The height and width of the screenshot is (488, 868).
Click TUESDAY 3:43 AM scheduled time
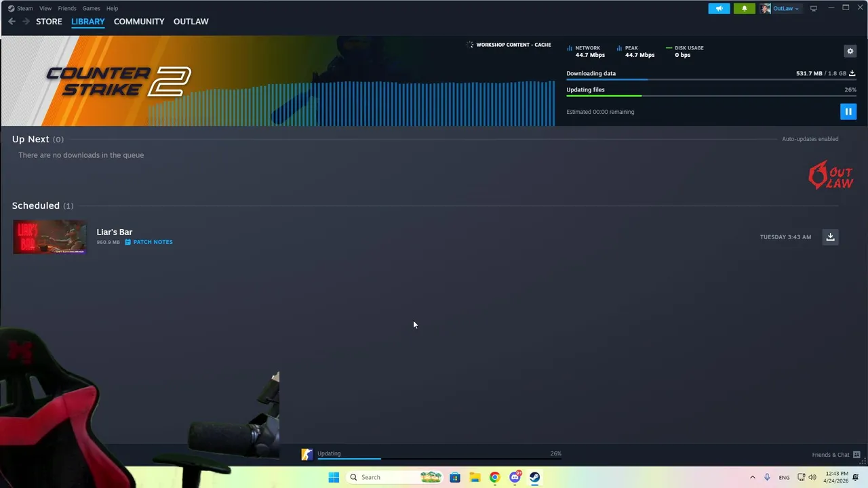785,237
